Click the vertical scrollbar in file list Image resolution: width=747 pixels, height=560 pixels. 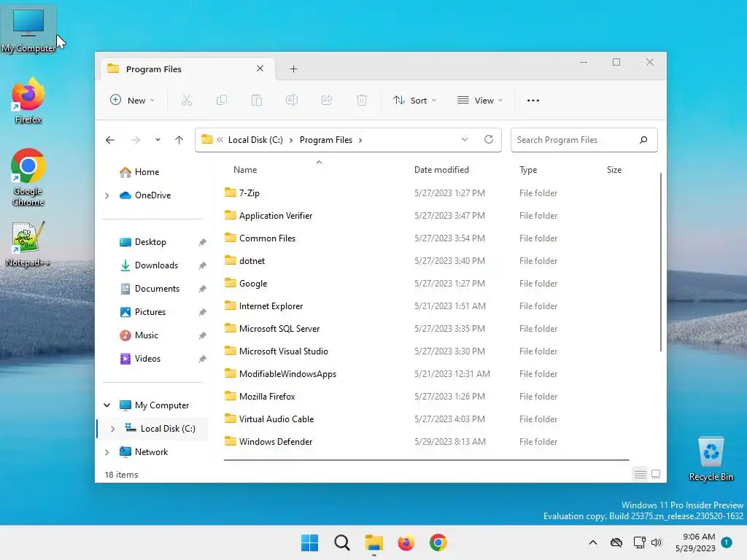click(661, 262)
